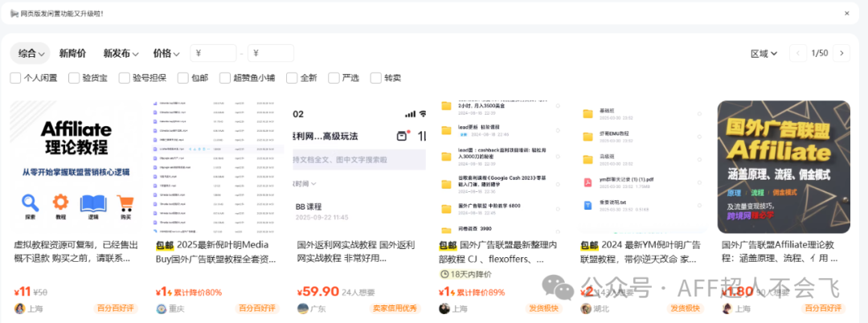Open listing 2024 最新YM倪叶明广告联盟教程
This screenshot has width=868, height=323.
coord(641,251)
